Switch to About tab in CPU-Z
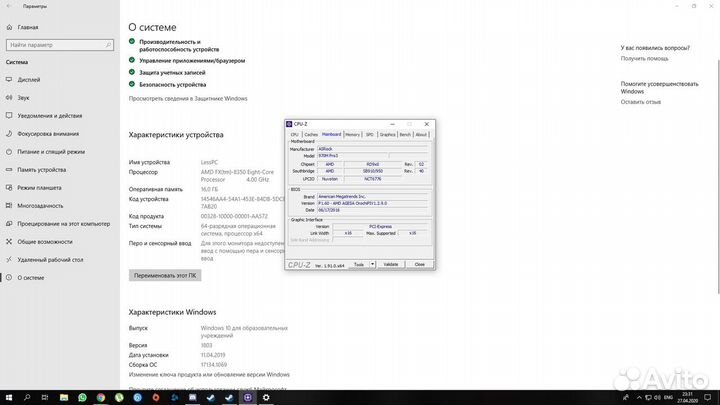Screen dimensions: 720x405 (421, 135)
